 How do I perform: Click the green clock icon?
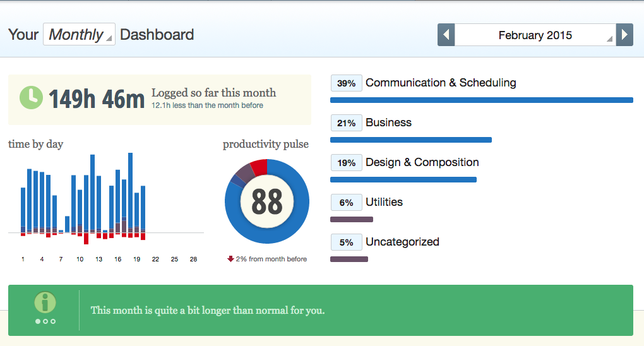click(31, 98)
